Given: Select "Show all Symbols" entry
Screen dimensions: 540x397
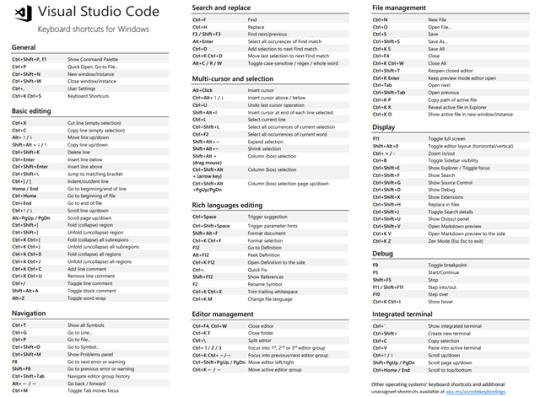Looking at the screenshot, I should (x=86, y=325).
